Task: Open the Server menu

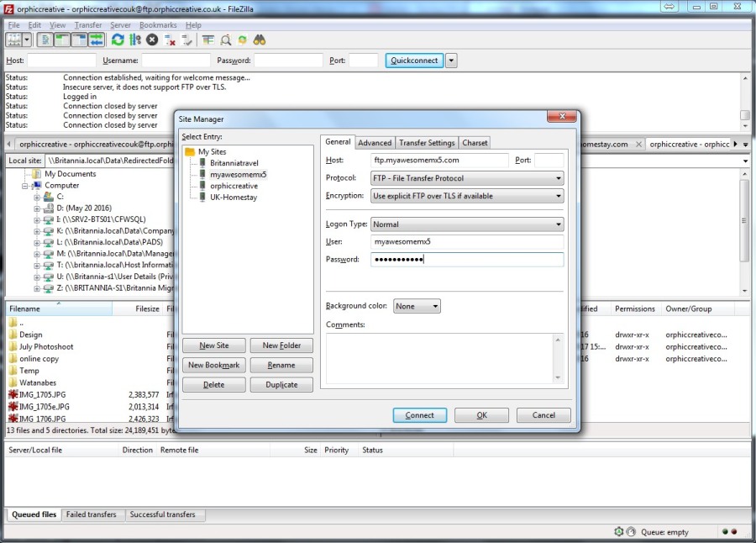Action: coord(120,25)
